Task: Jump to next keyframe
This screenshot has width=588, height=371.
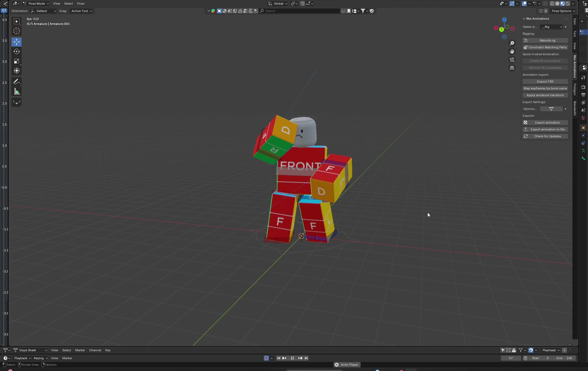Action: [x=300, y=358]
